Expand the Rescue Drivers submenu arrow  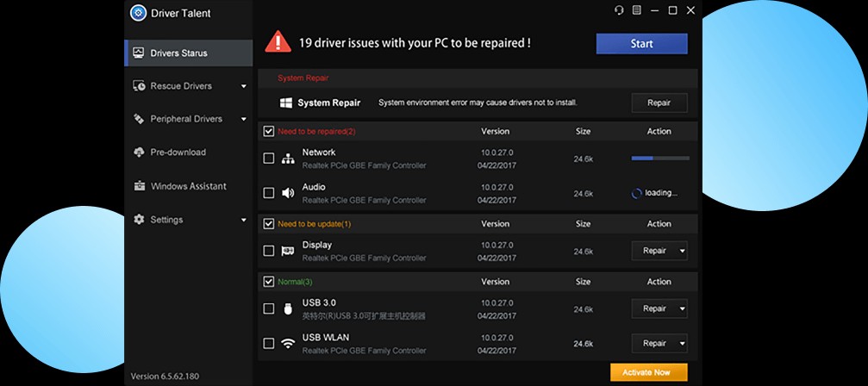click(x=244, y=86)
